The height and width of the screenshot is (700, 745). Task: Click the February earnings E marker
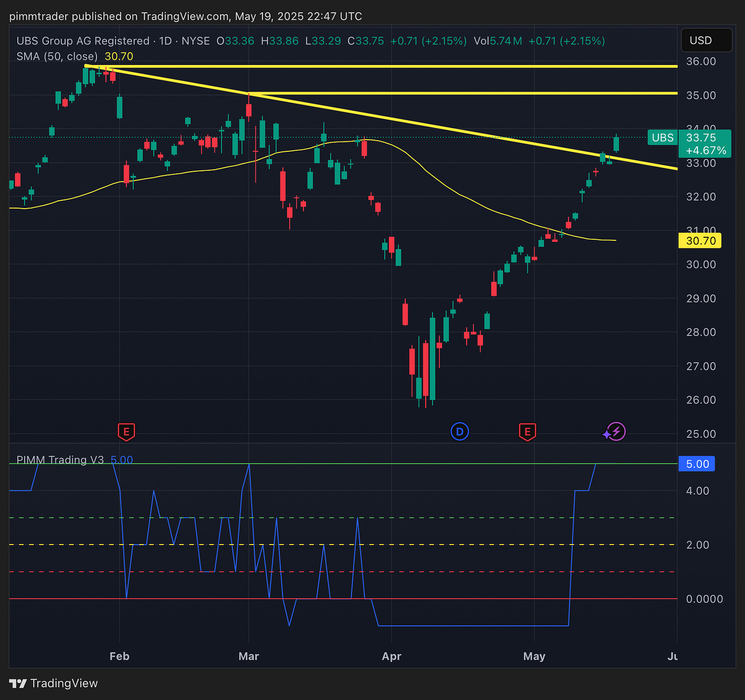coord(126,432)
